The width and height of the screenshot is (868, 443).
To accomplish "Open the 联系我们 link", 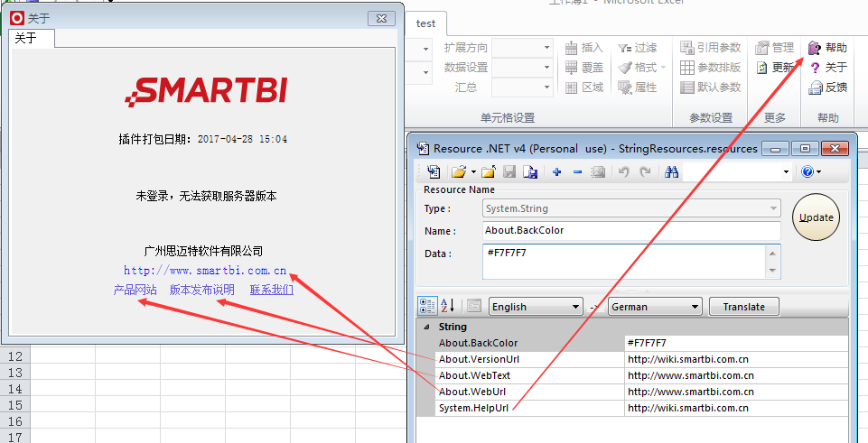I will (272, 290).
